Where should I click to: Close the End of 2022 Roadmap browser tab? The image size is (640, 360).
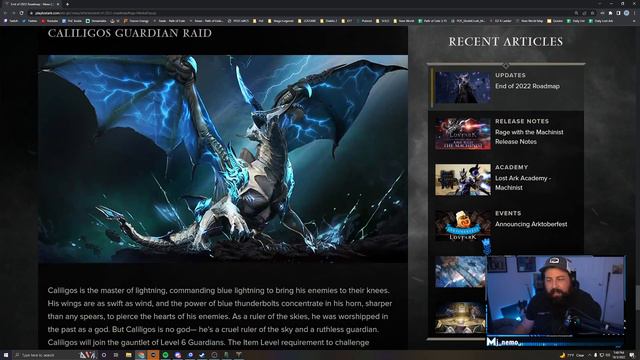(x=58, y=4)
